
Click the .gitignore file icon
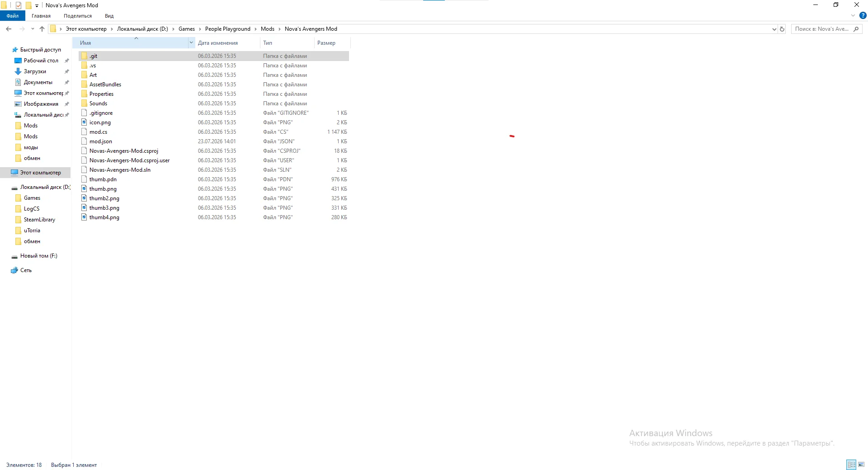pos(84,113)
